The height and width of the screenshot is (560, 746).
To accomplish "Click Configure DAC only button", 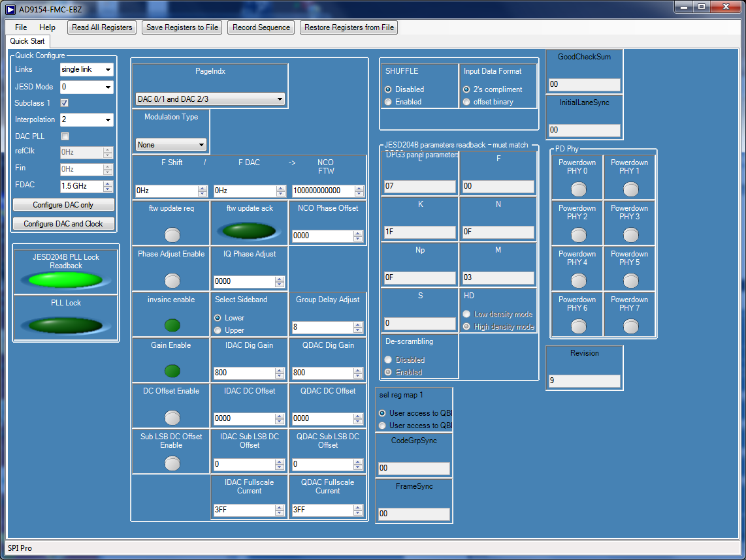I will click(63, 205).
